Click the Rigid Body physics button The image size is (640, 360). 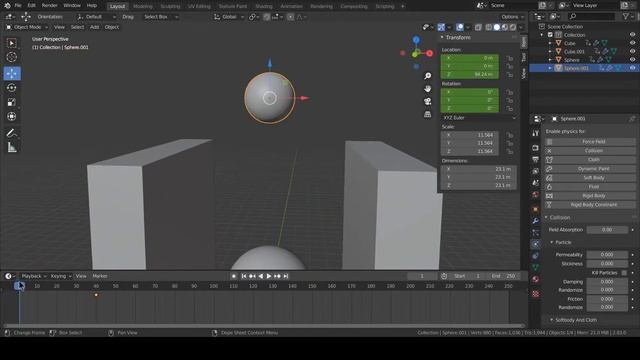tap(590, 196)
